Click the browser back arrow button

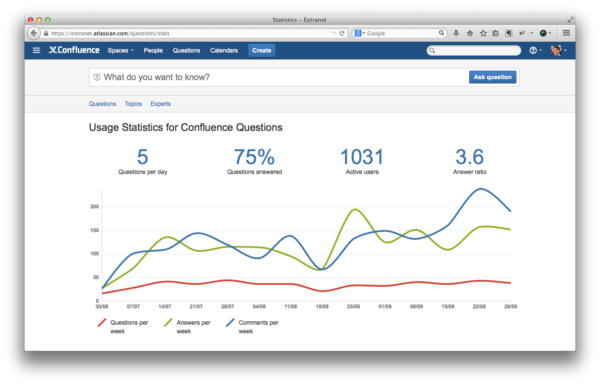[34, 33]
